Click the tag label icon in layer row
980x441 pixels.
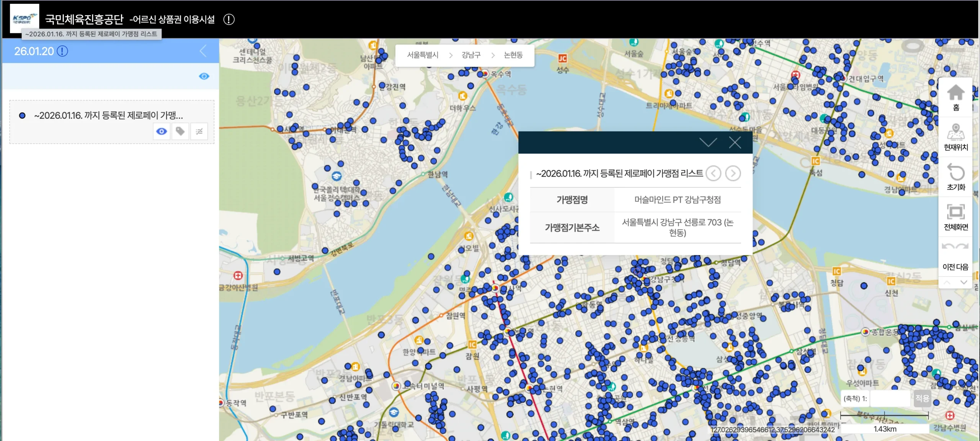click(180, 131)
